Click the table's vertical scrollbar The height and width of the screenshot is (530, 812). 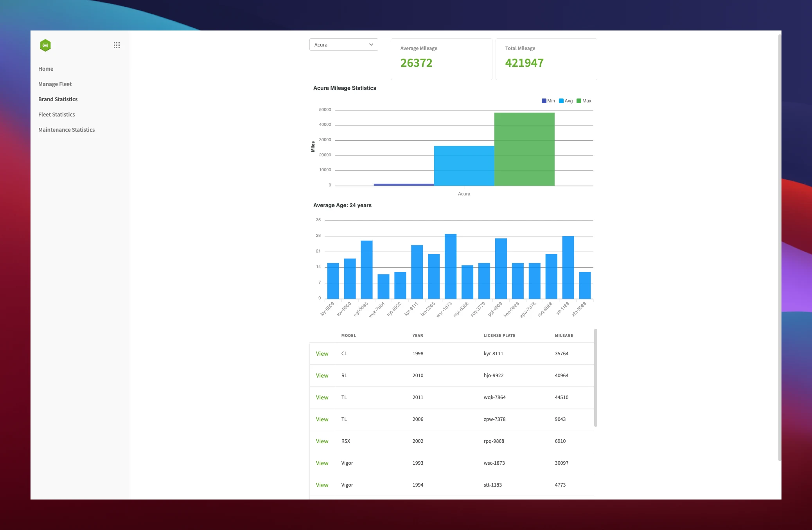coord(596,378)
